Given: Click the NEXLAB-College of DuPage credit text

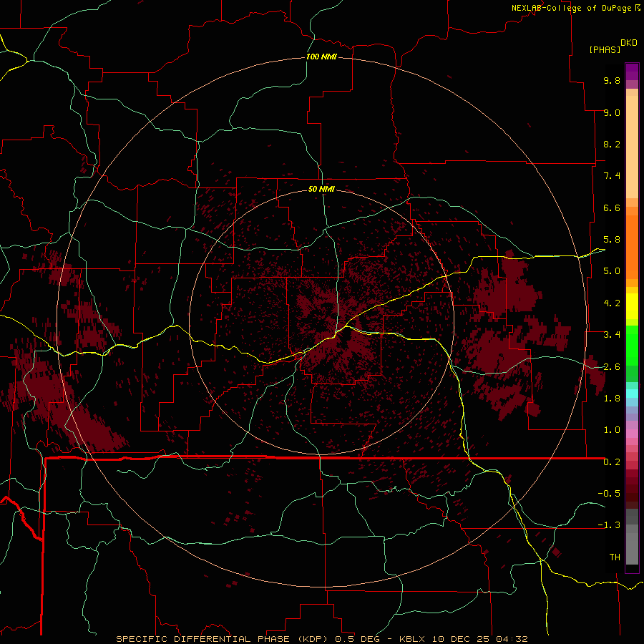Looking at the screenshot, I should click(571, 8).
